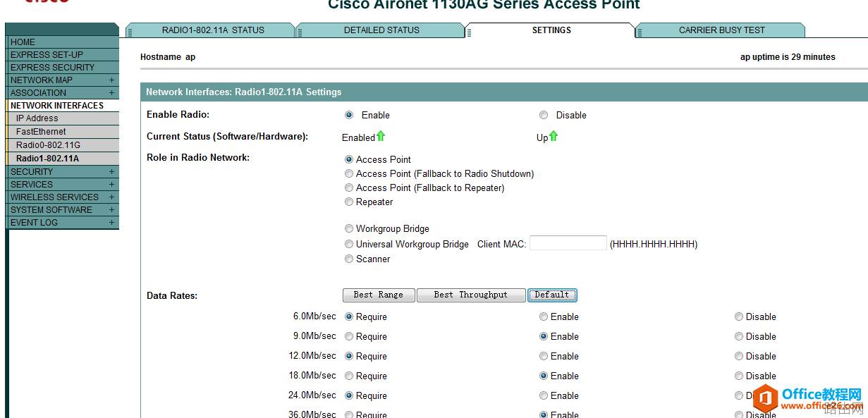
Task: Click the Up green arrow status icon
Action: [554, 136]
